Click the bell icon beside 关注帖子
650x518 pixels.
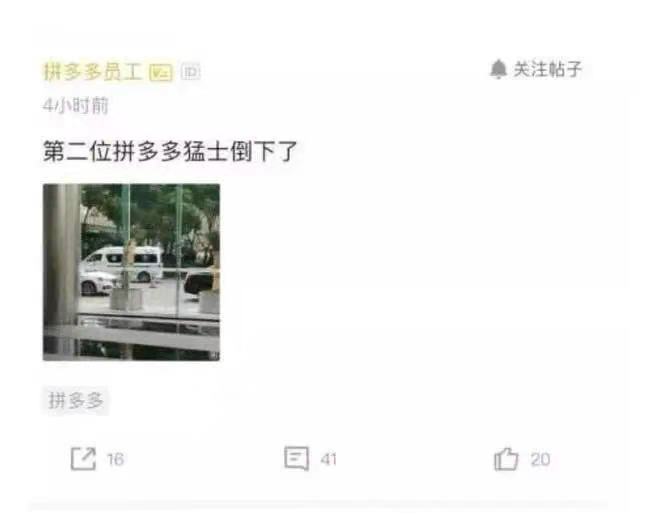click(498, 69)
